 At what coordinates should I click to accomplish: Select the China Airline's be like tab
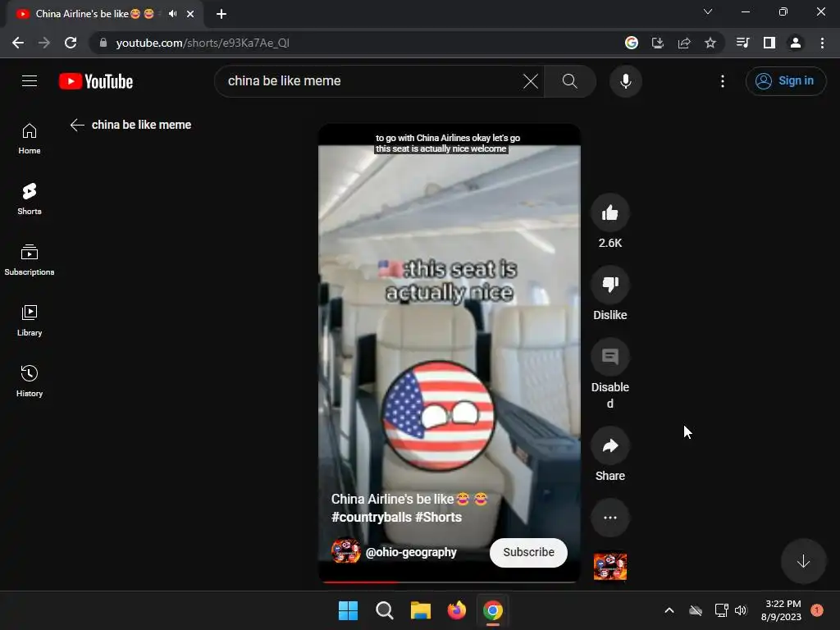pos(104,14)
